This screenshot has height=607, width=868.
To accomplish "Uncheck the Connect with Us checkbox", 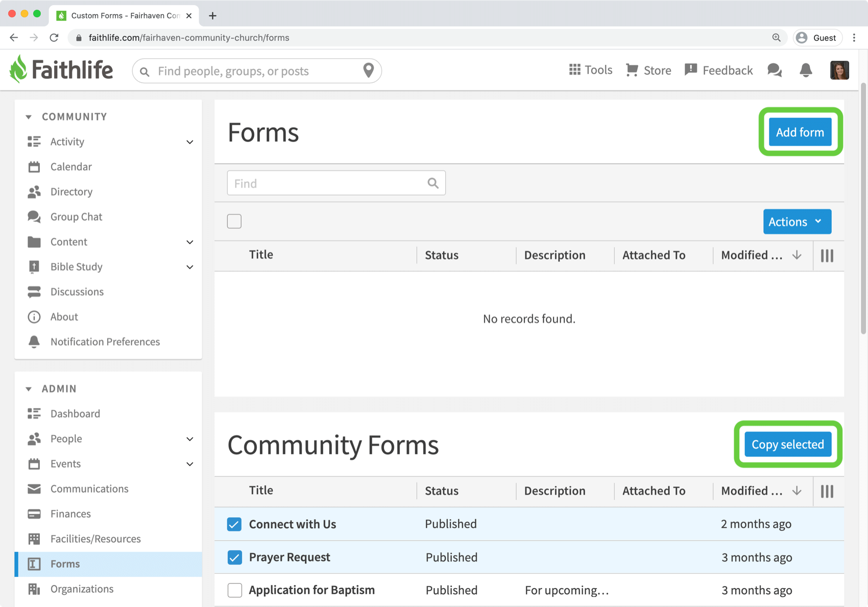I will [234, 524].
